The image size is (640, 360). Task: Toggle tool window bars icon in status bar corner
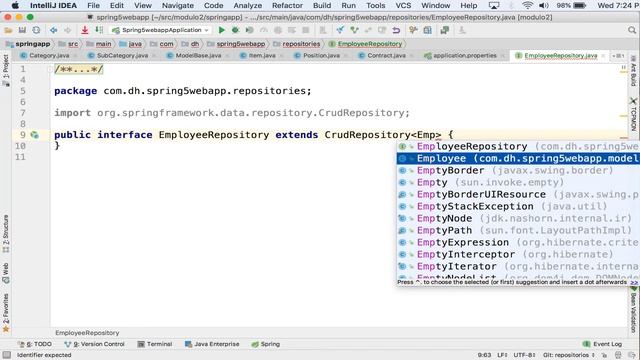(7, 355)
